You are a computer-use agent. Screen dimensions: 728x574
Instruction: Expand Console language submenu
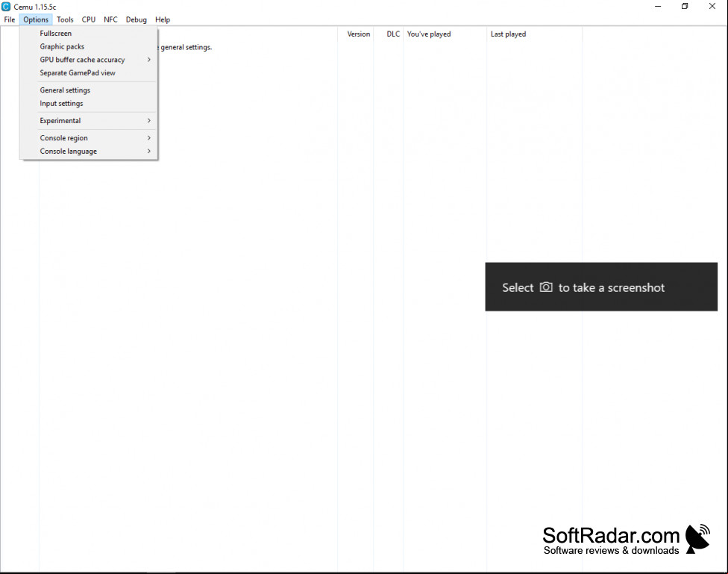(x=89, y=151)
